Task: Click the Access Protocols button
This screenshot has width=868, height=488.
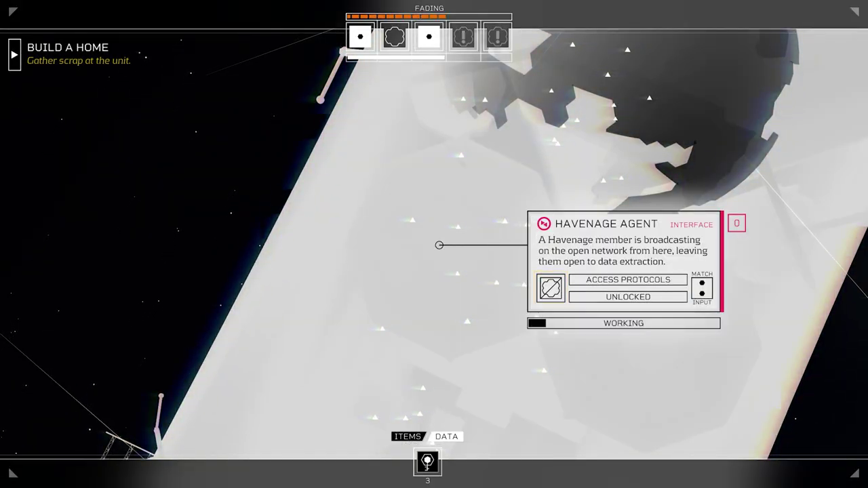Action: [627, 280]
